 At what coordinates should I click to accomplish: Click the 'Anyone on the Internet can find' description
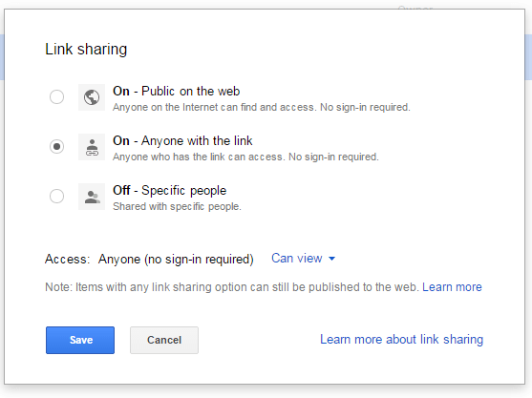pyautogui.click(x=262, y=107)
